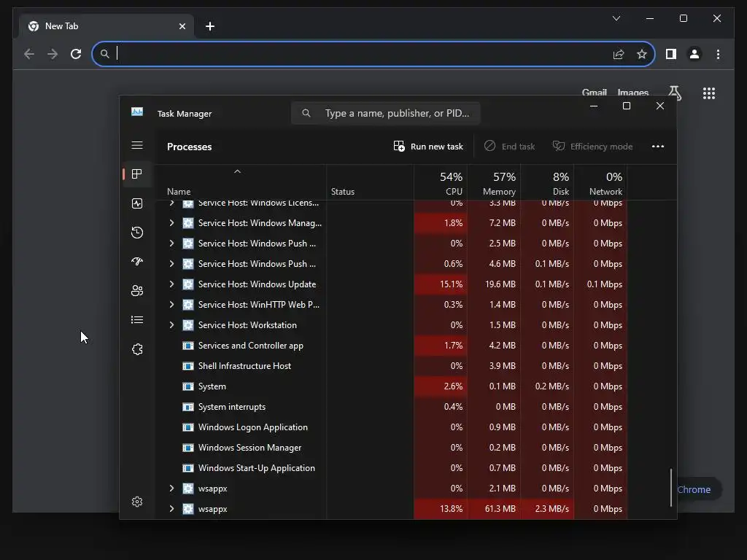747x560 pixels.
Task: Open the Users page icon
Action: coord(137,290)
